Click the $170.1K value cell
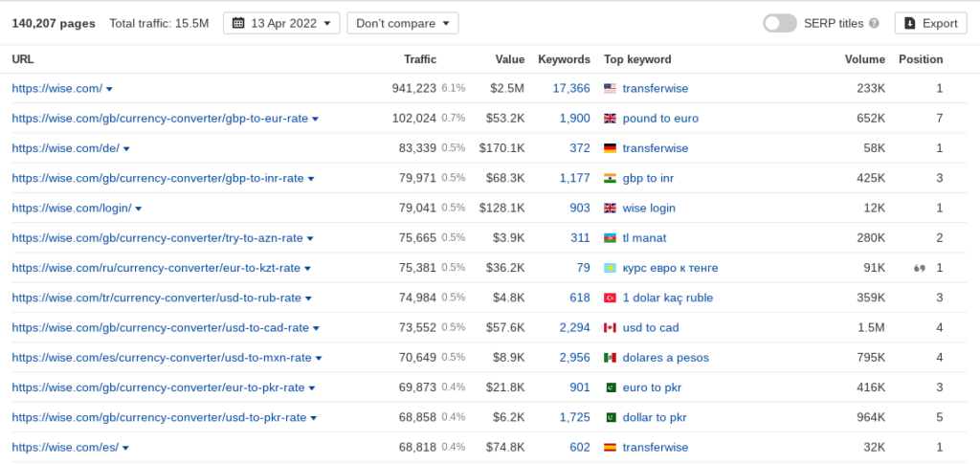The width and height of the screenshot is (980, 464). (501, 148)
